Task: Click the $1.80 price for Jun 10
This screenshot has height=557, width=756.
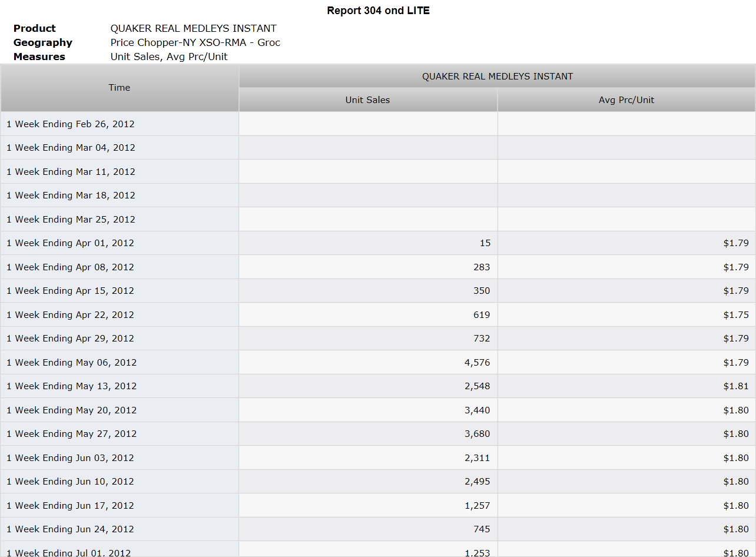Action: 737,482
